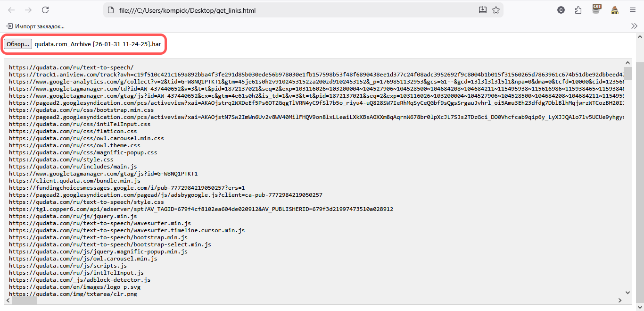Bookmark the page with the star icon

pyautogui.click(x=495, y=9)
